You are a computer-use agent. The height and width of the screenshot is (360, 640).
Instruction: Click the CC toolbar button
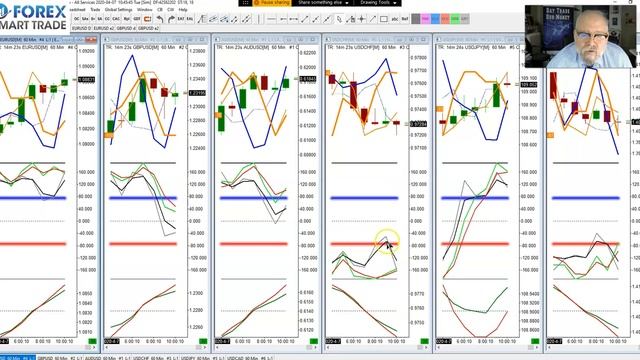[x=107, y=19]
